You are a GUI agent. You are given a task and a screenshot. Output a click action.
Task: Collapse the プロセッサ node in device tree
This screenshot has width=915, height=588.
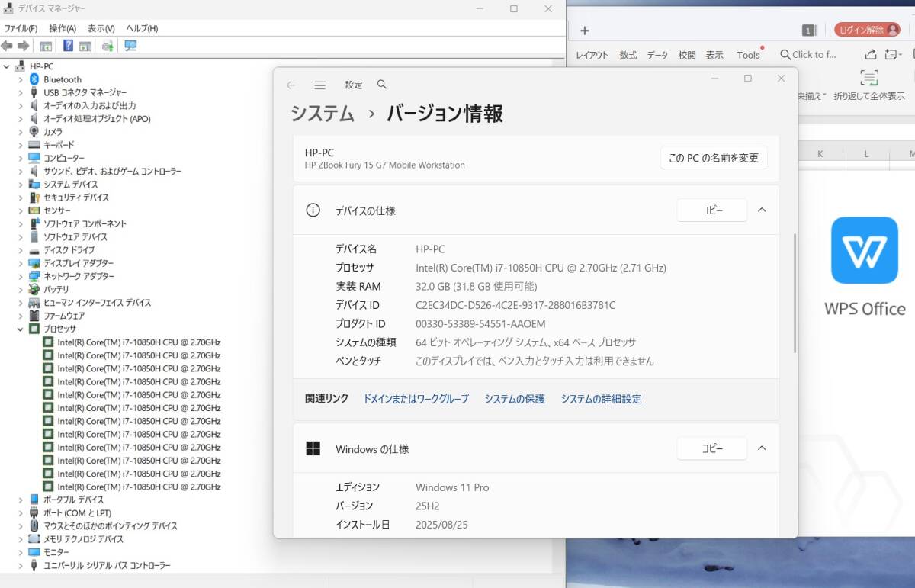click(x=21, y=329)
